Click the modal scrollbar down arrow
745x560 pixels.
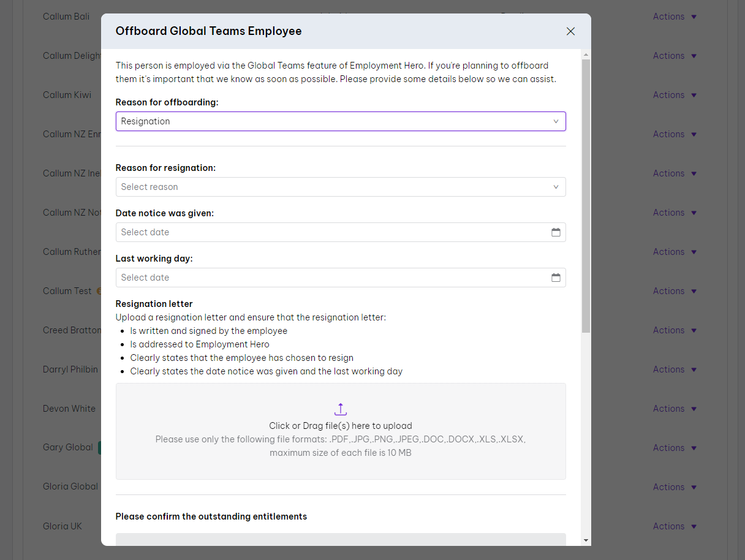tap(586, 540)
